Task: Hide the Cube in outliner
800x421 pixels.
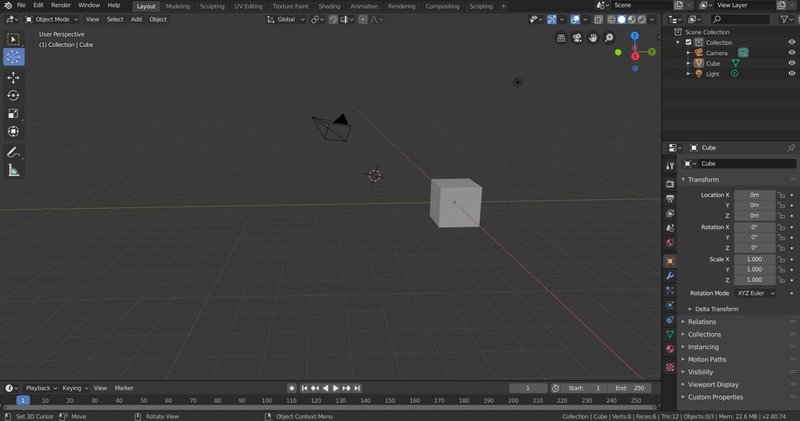Action: point(791,63)
